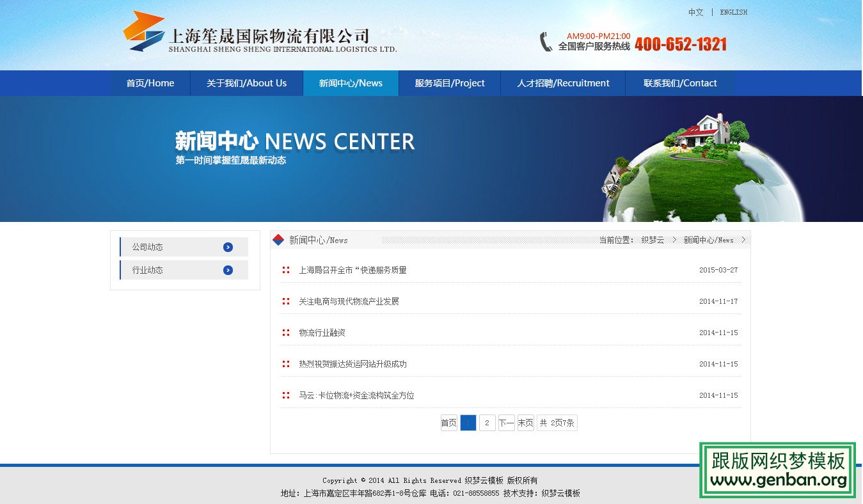863x504 pixels.
Task: Go to page 2 in the pagination
Action: point(487,423)
